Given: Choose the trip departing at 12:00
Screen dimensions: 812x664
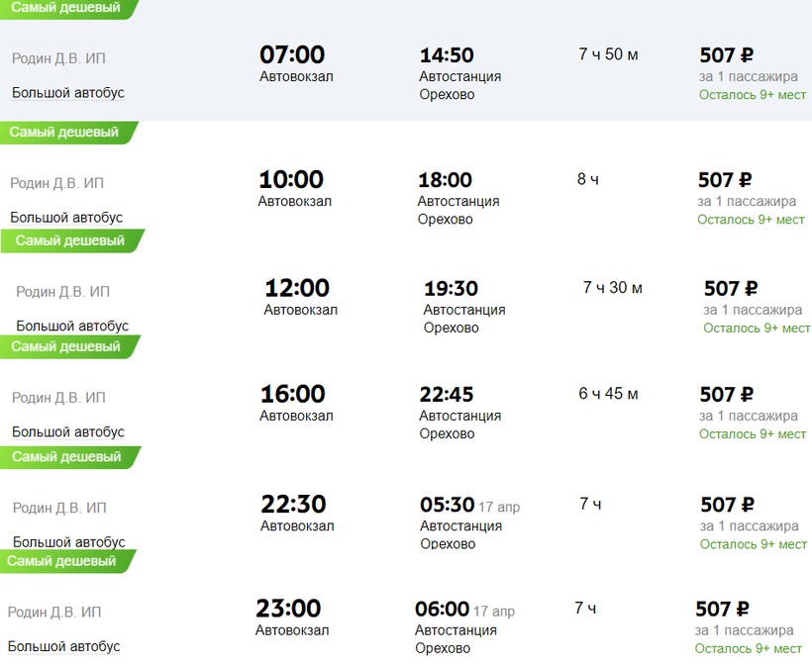Looking at the screenshot, I should [297, 289].
